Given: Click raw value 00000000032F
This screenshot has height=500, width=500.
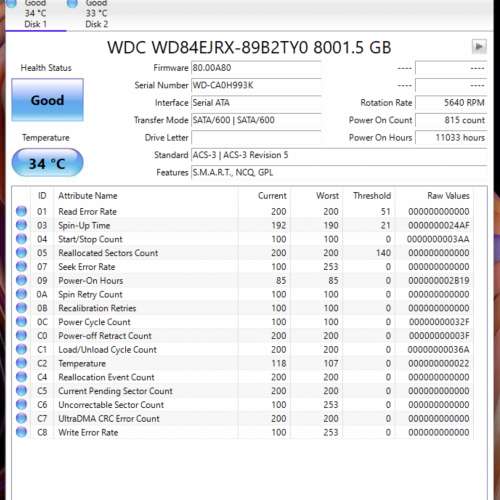Looking at the screenshot, I should [x=439, y=322].
